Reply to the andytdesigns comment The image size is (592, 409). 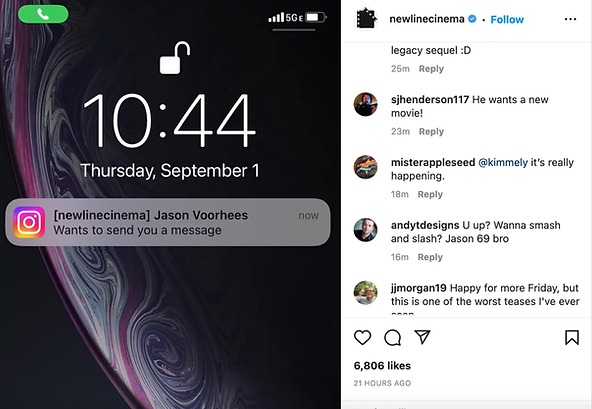click(430, 257)
